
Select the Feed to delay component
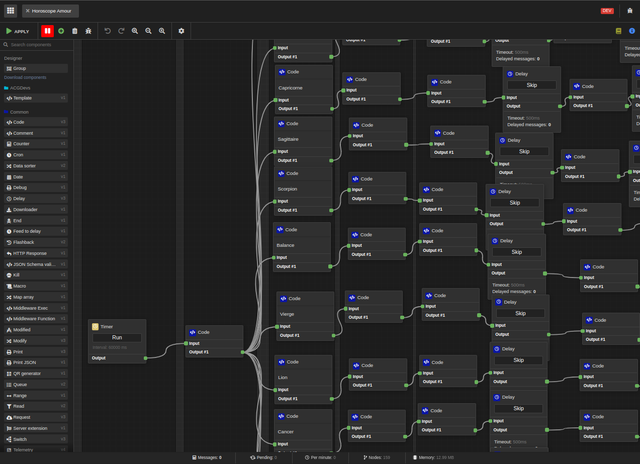36,231
